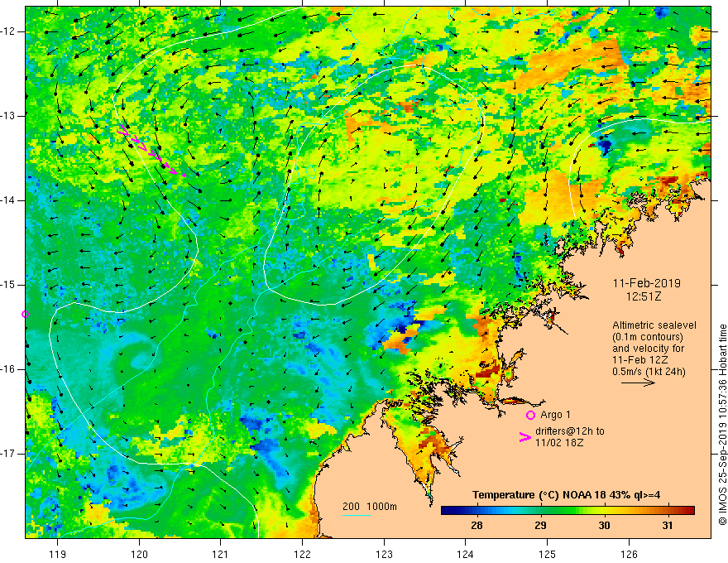Click the 29 tick label on color bar
The image size is (728, 563).
[540, 526]
